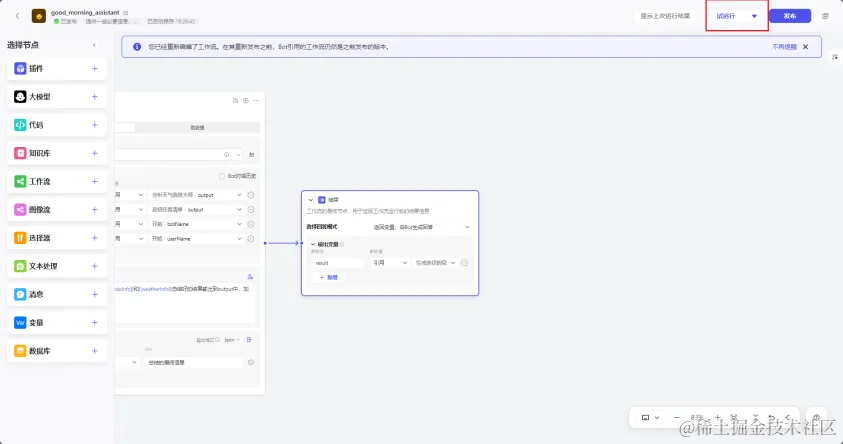This screenshot has width=843, height=444.
Task: Collapse the 结束 node
Action: 311,200
